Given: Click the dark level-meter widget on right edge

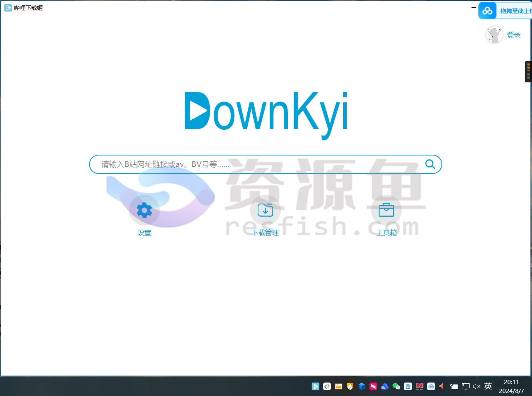Looking at the screenshot, I should 528,72.
